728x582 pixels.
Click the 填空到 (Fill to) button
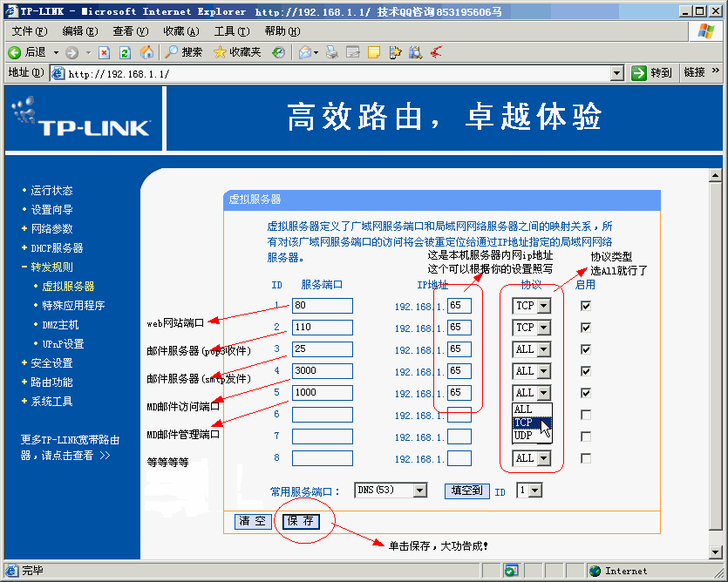point(467,491)
